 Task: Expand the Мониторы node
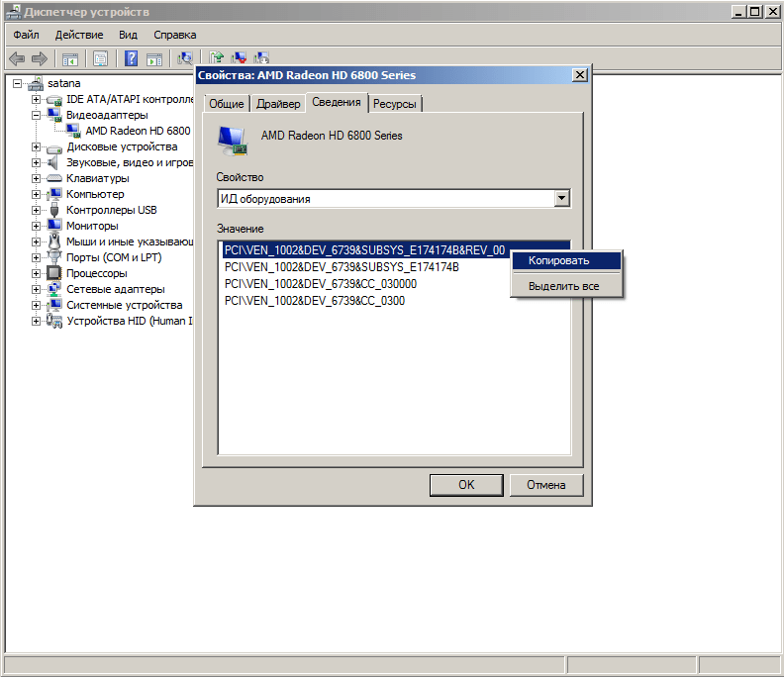point(36,226)
